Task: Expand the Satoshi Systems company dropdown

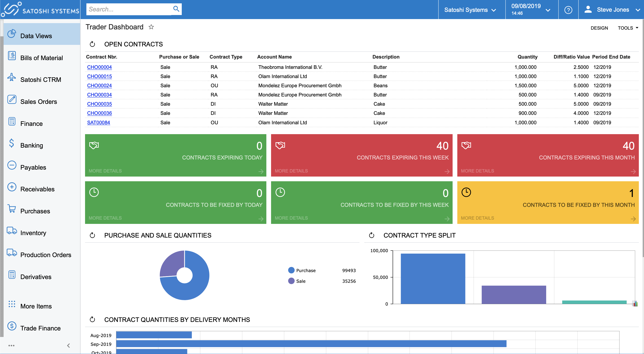Action: point(470,10)
